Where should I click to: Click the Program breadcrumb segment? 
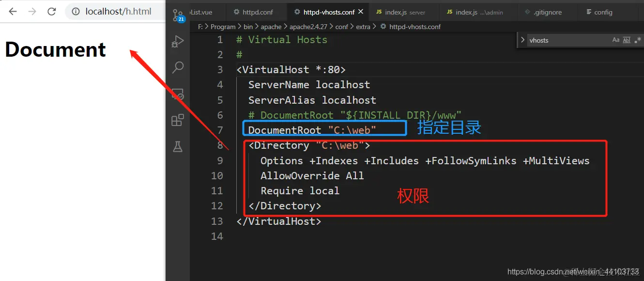[223, 27]
